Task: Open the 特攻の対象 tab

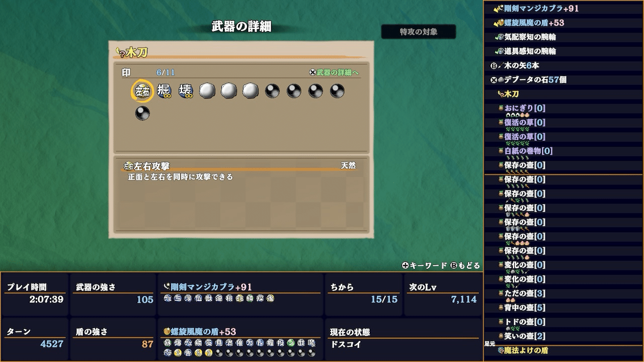Action: (419, 32)
